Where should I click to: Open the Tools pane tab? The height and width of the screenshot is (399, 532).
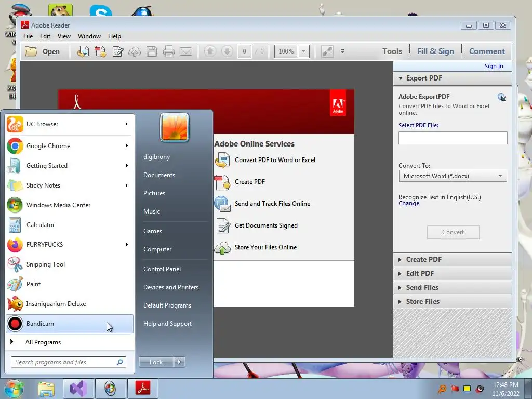(392, 51)
